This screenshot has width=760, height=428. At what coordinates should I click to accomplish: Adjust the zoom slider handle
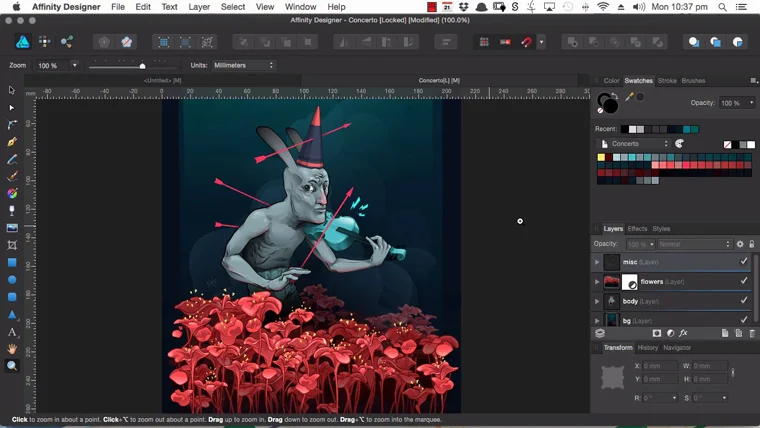tap(142, 66)
